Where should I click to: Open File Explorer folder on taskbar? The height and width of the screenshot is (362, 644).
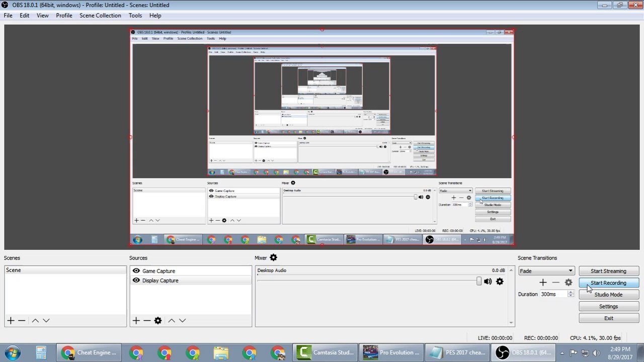tap(221, 352)
